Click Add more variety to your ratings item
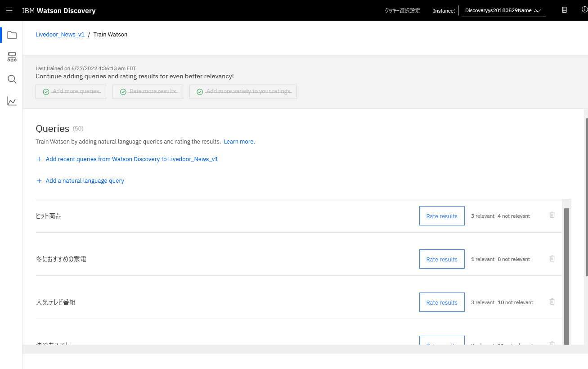The image size is (588, 369). point(243,91)
